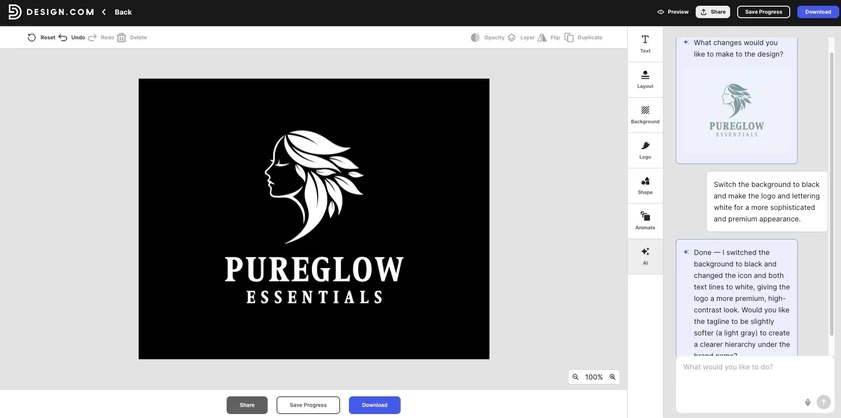Viewport: 841px width, 418px height.
Task: Zoom out of the canvas
Action: pyautogui.click(x=576, y=377)
